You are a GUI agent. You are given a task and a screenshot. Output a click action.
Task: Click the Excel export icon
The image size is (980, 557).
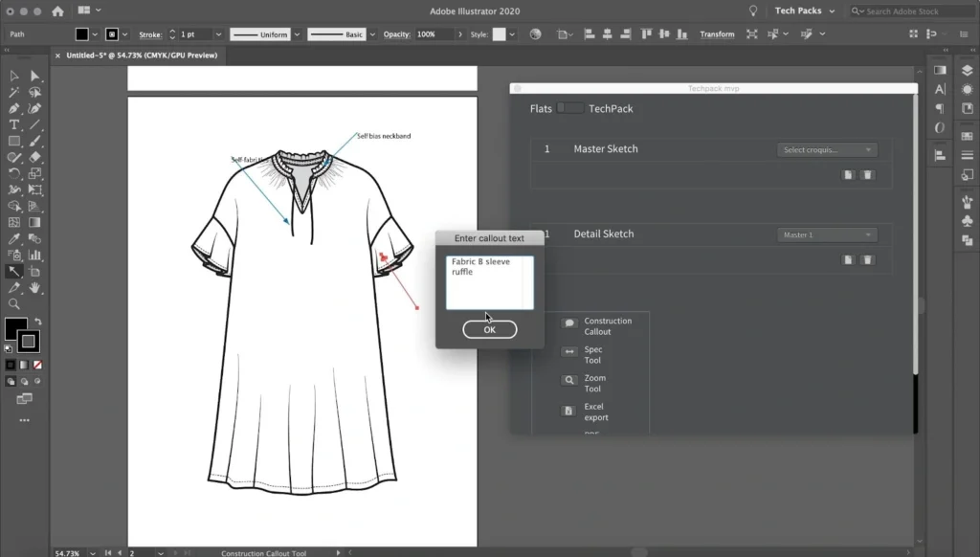point(568,411)
